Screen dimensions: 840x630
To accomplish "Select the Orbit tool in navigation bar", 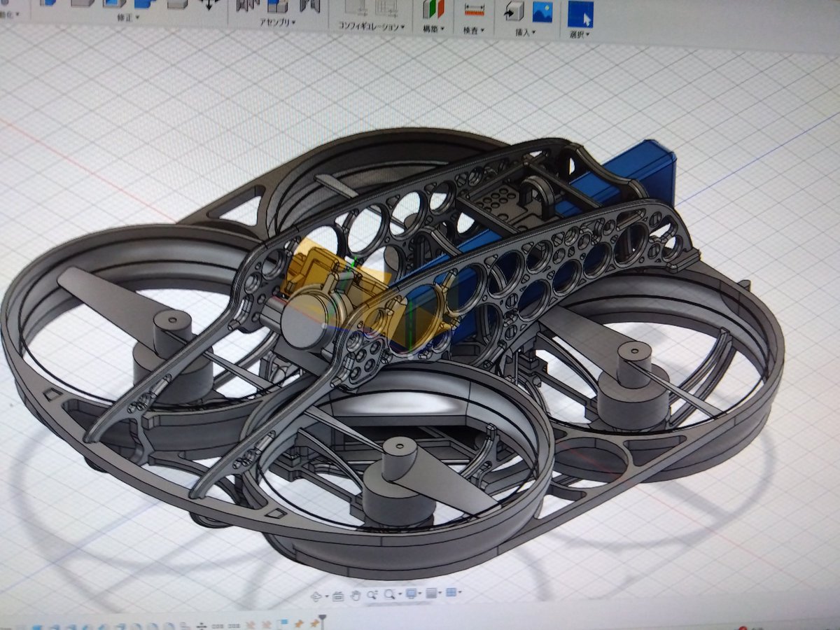I will pos(316,596).
